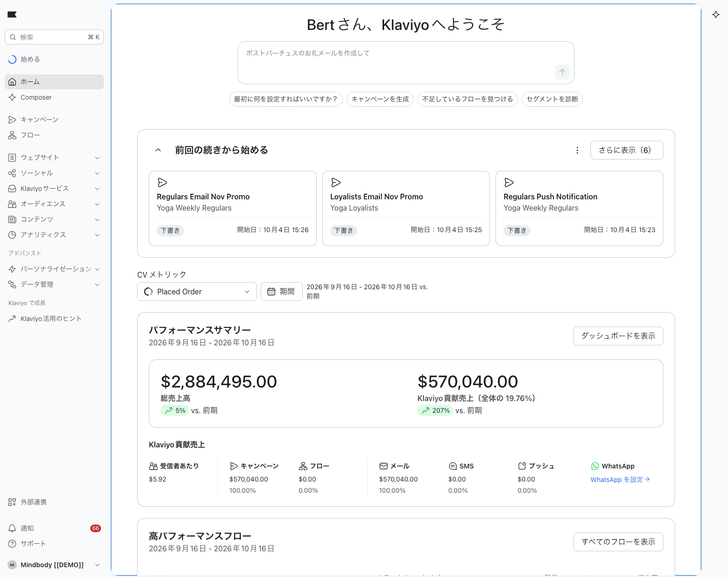Click the さらに表示（6）button
This screenshot has height=577, width=728.
click(x=627, y=150)
